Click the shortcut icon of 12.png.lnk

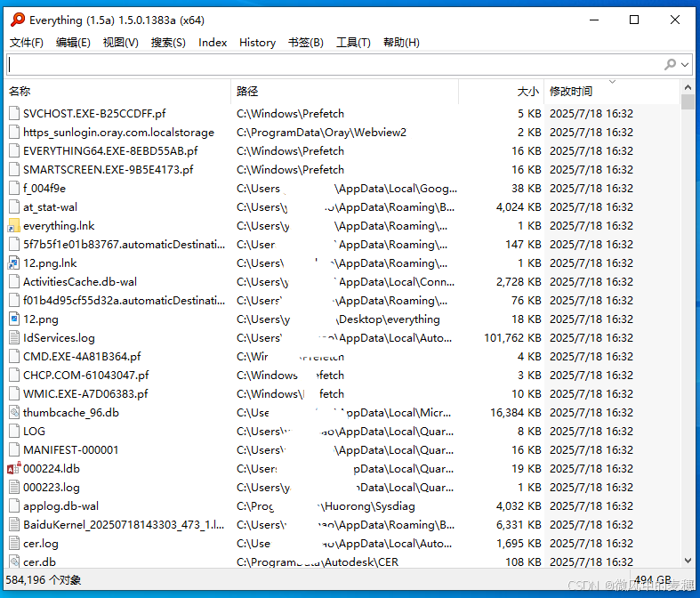coord(14,263)
